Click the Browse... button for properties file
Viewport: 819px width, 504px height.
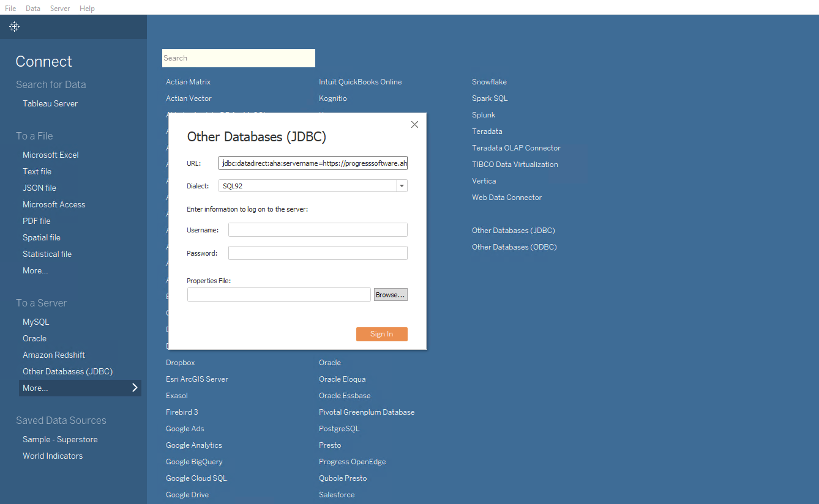click(x=391, y=295)
